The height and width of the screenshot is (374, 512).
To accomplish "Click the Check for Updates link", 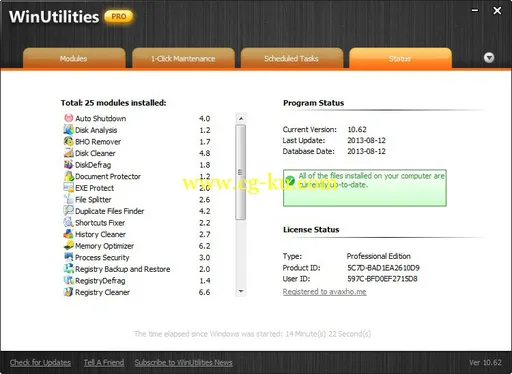I will tap(40, 362).
